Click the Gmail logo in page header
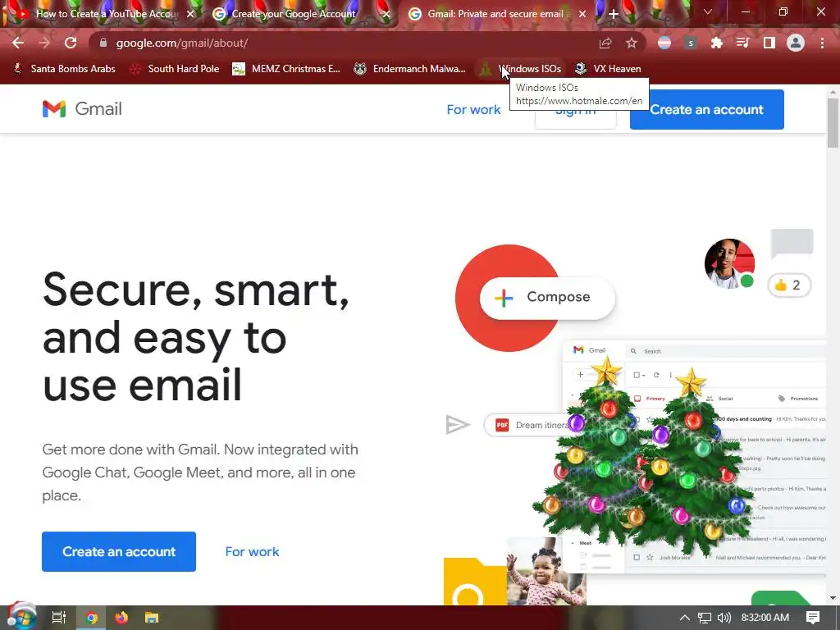Screen dimensions: 840x630 click(83, 109)
